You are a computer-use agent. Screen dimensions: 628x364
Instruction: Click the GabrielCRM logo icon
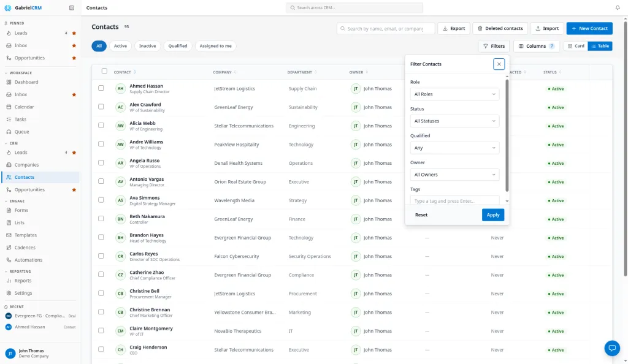click(x=7, y=7)
